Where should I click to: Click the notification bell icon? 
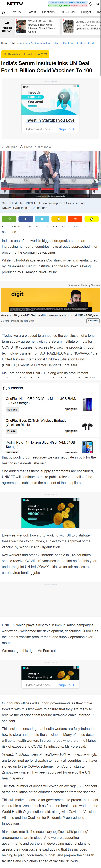point(90,4)
